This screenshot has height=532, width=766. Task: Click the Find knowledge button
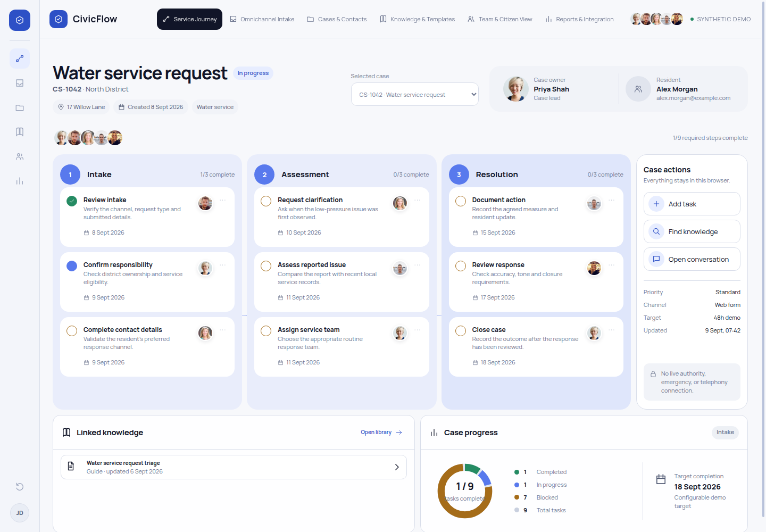692,231
